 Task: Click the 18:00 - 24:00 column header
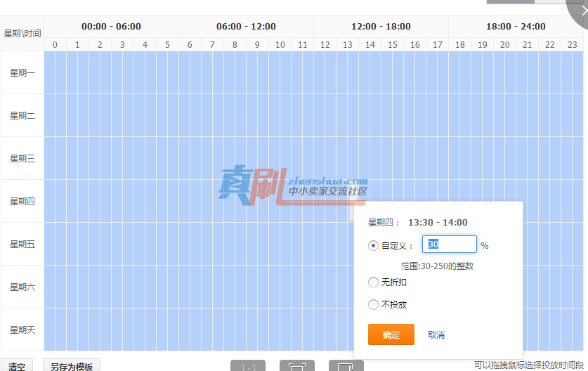[x=516, y=26]
